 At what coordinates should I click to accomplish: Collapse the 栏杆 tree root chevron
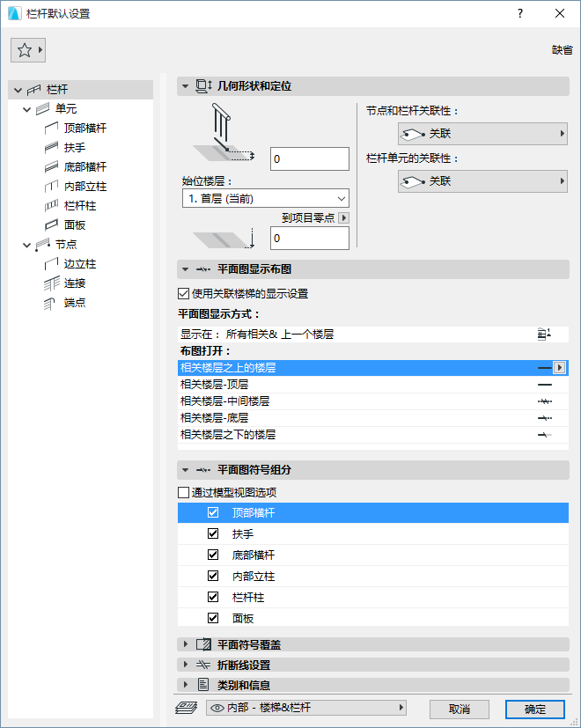click(18, 90)
